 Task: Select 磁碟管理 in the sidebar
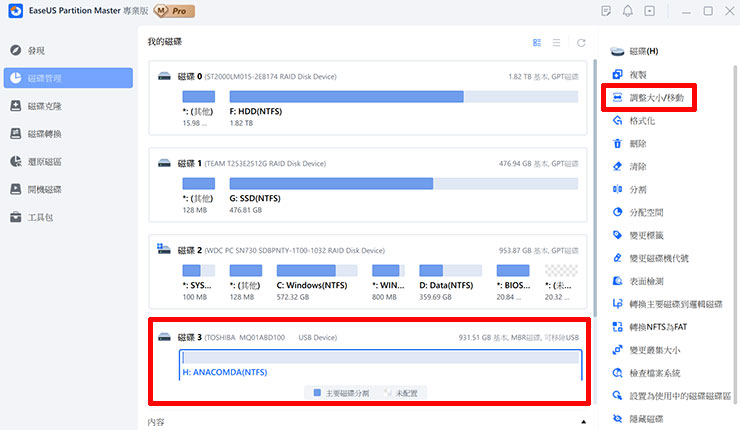point(68,78)
